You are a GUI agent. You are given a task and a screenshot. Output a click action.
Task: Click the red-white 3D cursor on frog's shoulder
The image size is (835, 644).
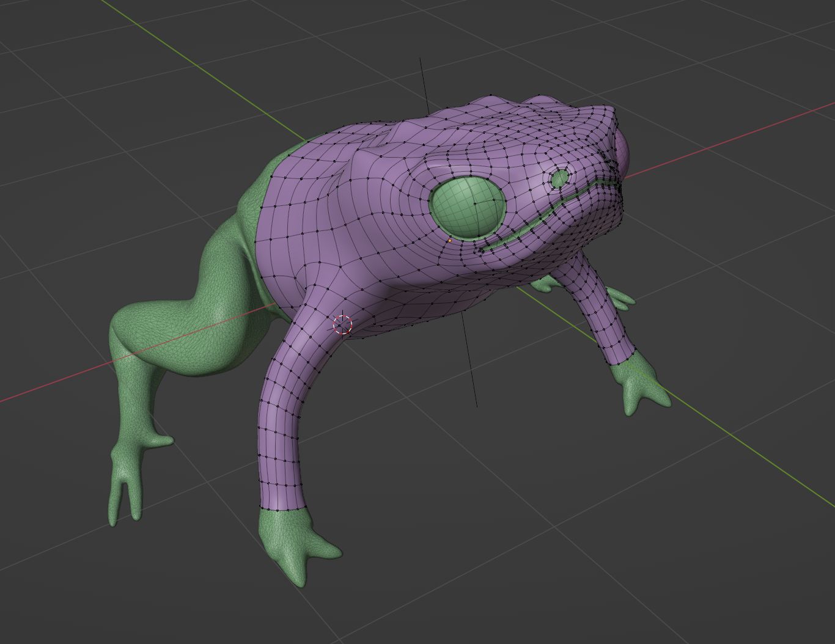[x=342, y=324]
